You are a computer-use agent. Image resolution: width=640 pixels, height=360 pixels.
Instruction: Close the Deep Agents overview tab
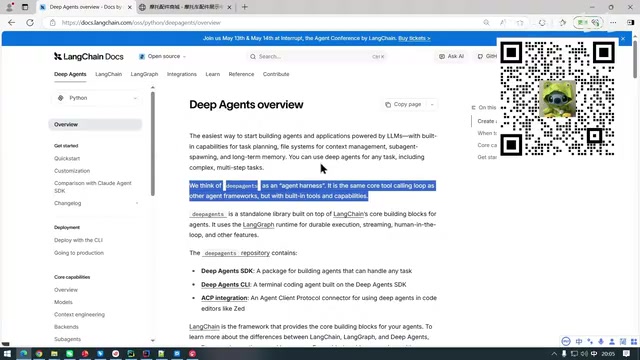pyautogui.click(x=130, y=7)
